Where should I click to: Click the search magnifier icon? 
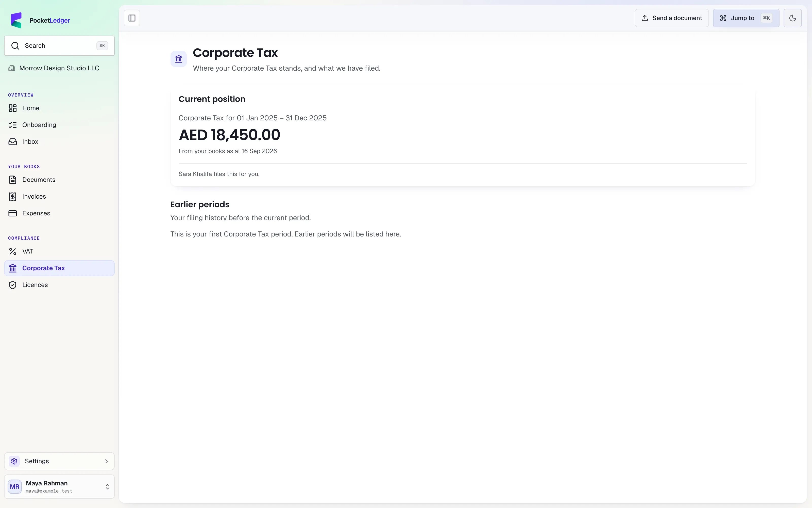pos(15,46)
